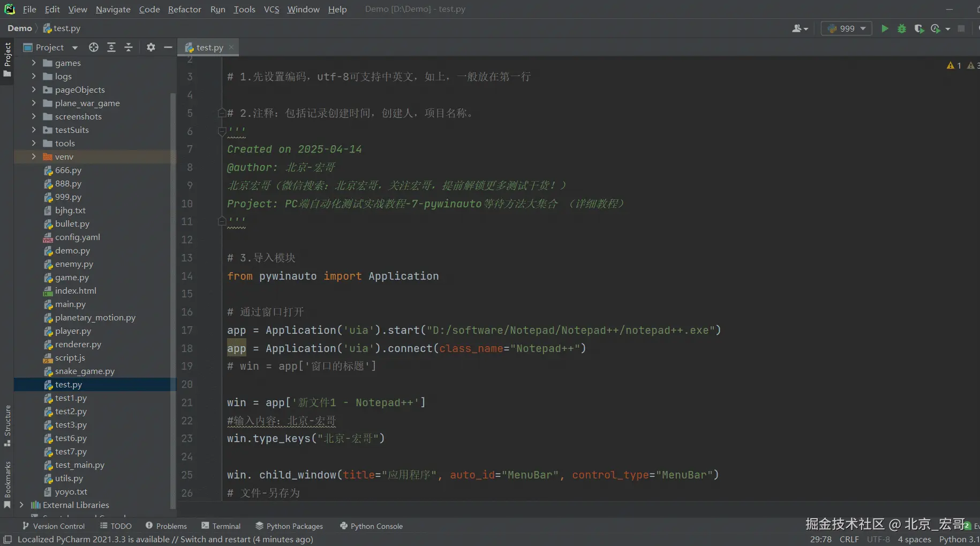Viewport: 980px width, 546px height.
Task: Click the 29:78 cursor position indicator
Action: tap(821, 540)
